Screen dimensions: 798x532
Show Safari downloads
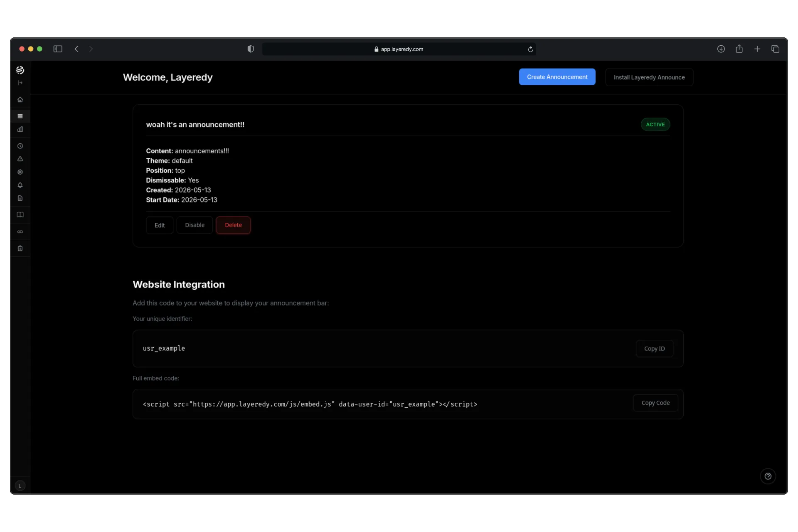pos(721,49)
